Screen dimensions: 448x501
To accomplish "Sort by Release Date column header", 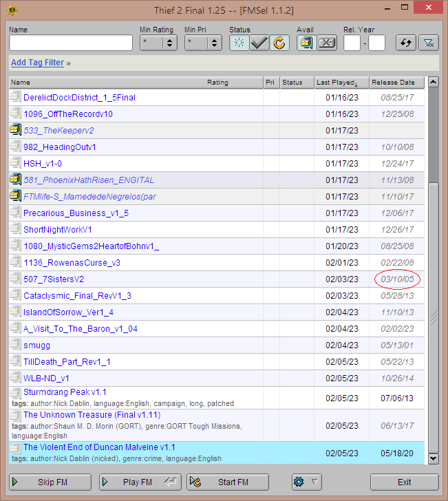I will click(x=397, y=83).
